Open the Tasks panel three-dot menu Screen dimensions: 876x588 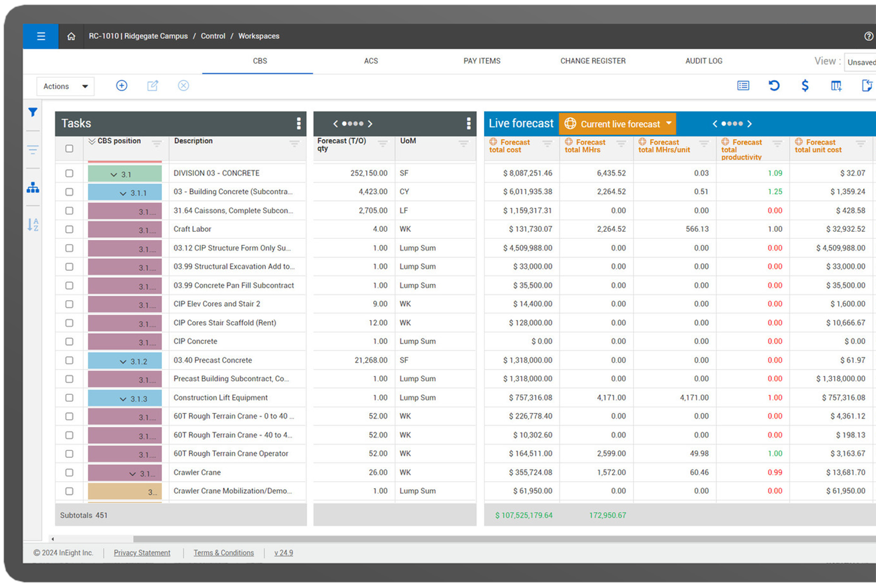[x=298, y=123]
